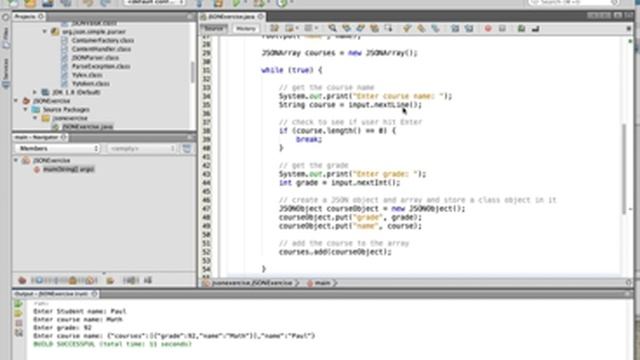Click the Redo icon in main toolbar
The height and width of the screenshot is (360, 640).
(104, 3)
